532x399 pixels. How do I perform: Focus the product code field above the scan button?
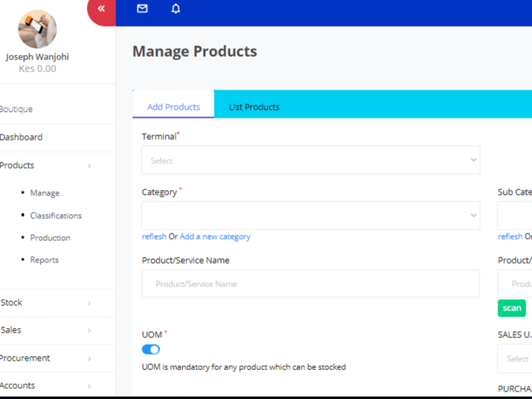[514, 284]
